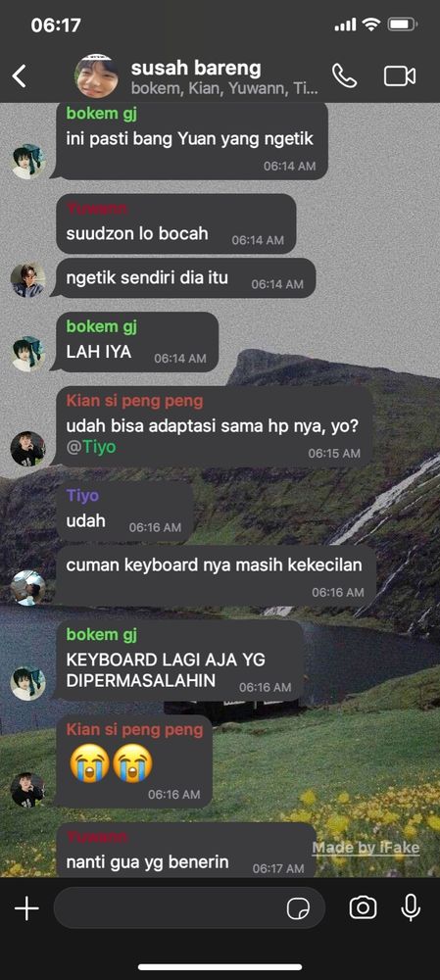Tap the microphone to record voice message

[x=411, y=908]
